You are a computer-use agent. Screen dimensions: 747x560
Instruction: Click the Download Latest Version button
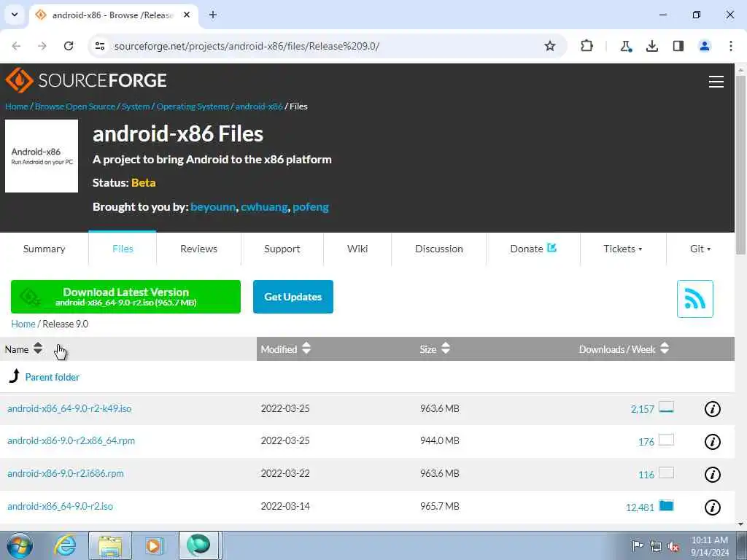pos(125,297)
